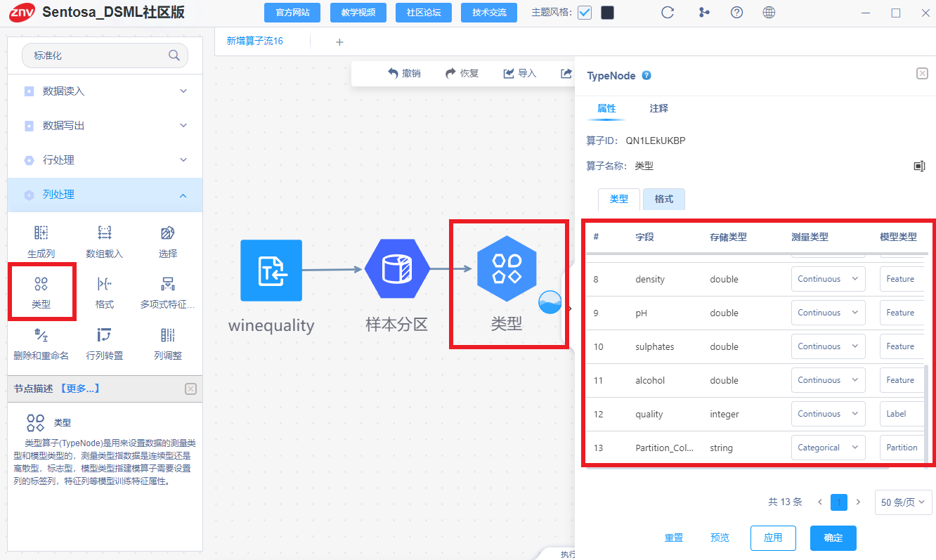Open model type Feature dropdown for density

point(903,279)
